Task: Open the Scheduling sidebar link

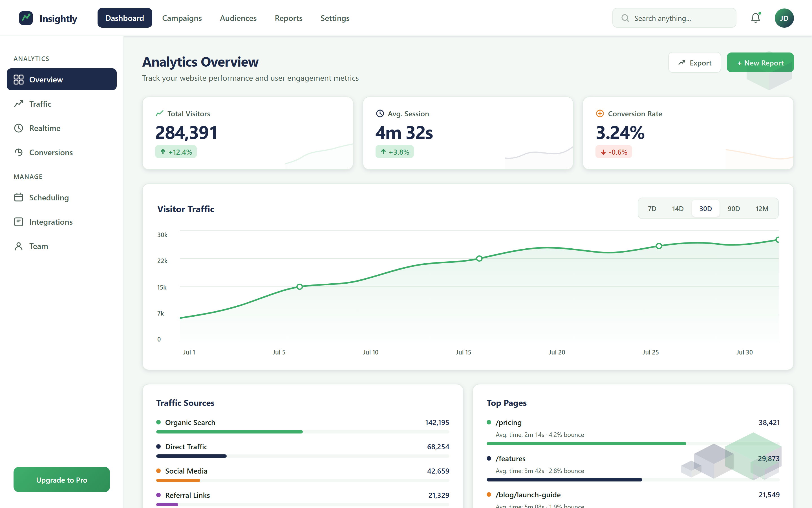Action: (x=62, y=197)
